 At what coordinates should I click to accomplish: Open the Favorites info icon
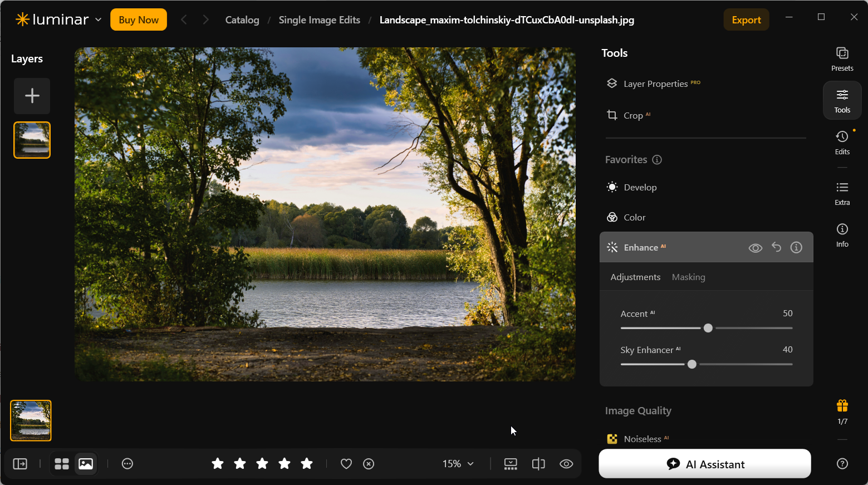pyautogui.click(x=657, y=160)
